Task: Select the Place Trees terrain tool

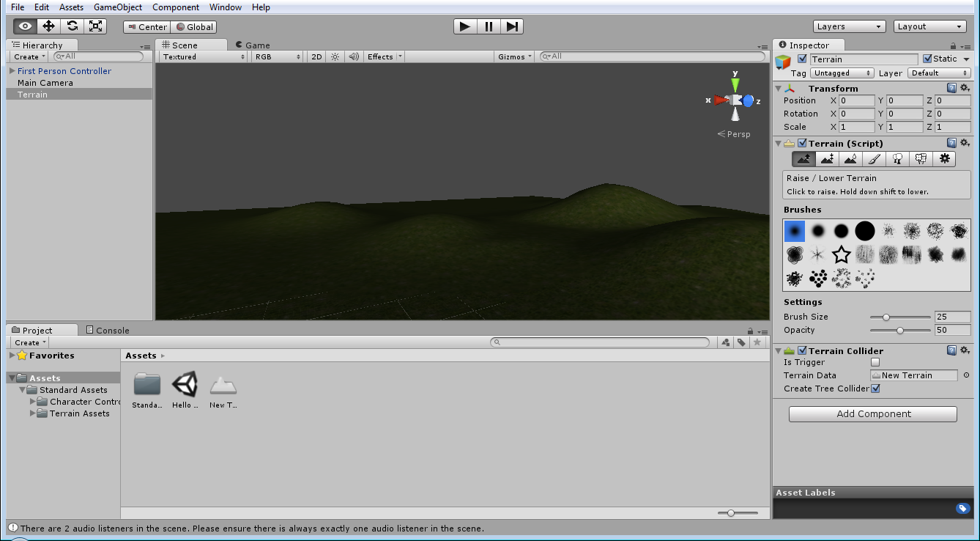Action: click(x=897, y=158)
